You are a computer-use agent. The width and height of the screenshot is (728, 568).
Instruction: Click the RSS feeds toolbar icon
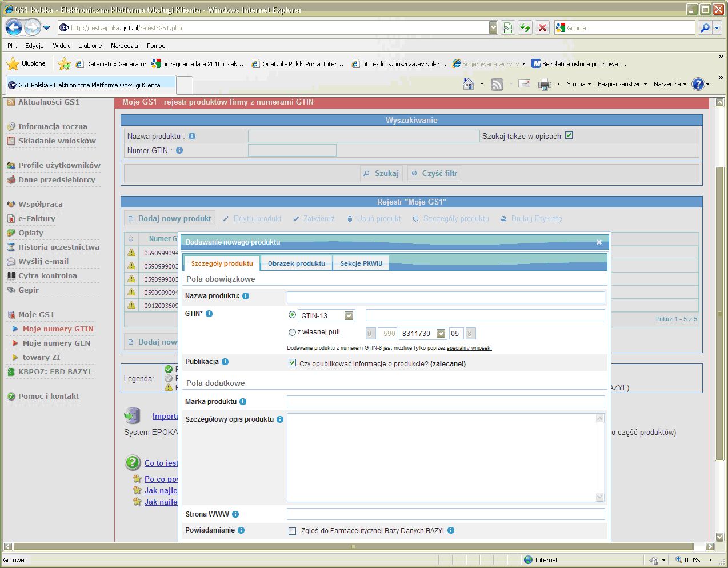[x=497, y=84]
